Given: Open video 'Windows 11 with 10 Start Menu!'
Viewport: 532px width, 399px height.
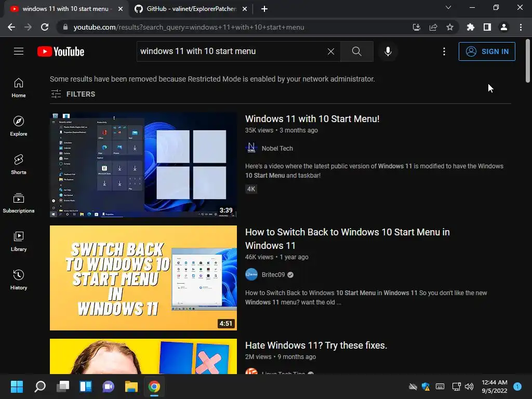Looking at the screenshot, I should click(x=312, y=119).
